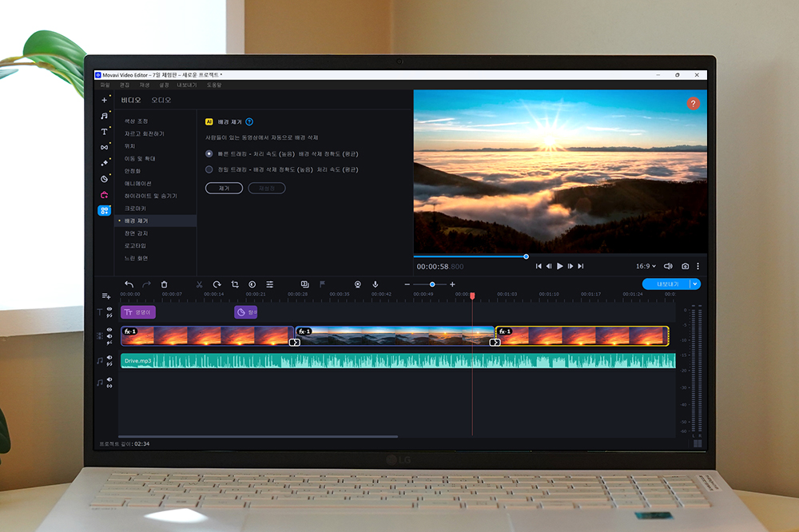Open the 도움말 menu
Screen dimensions: 799x532
click(x=214, y=85)
